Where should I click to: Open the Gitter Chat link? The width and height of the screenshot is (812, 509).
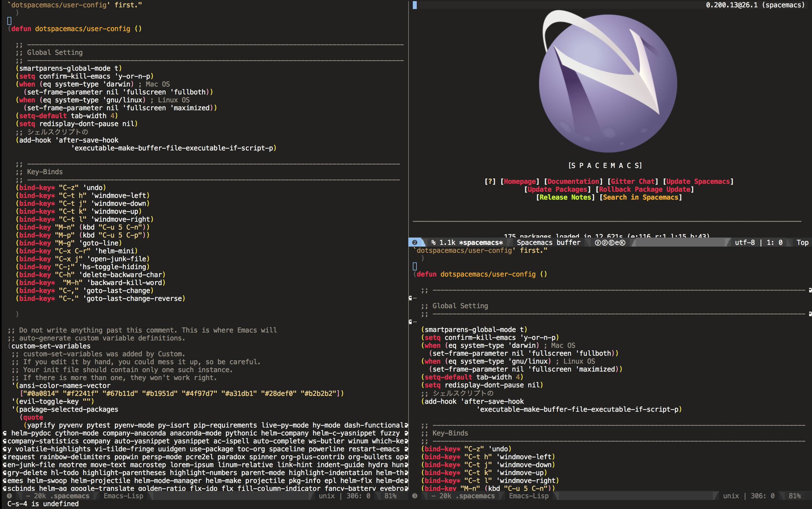pyautogui.click(x=633, y=181)
